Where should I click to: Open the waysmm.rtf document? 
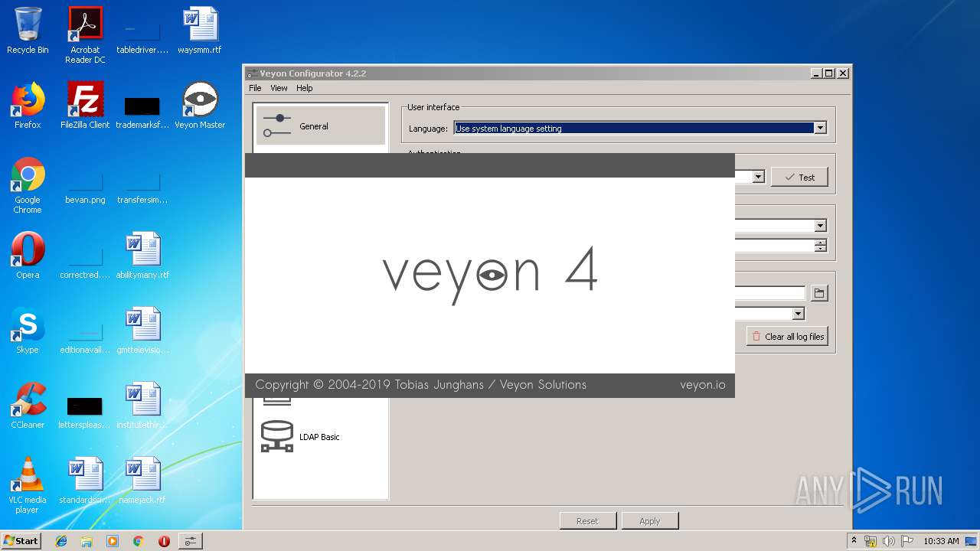coord(200,31)
